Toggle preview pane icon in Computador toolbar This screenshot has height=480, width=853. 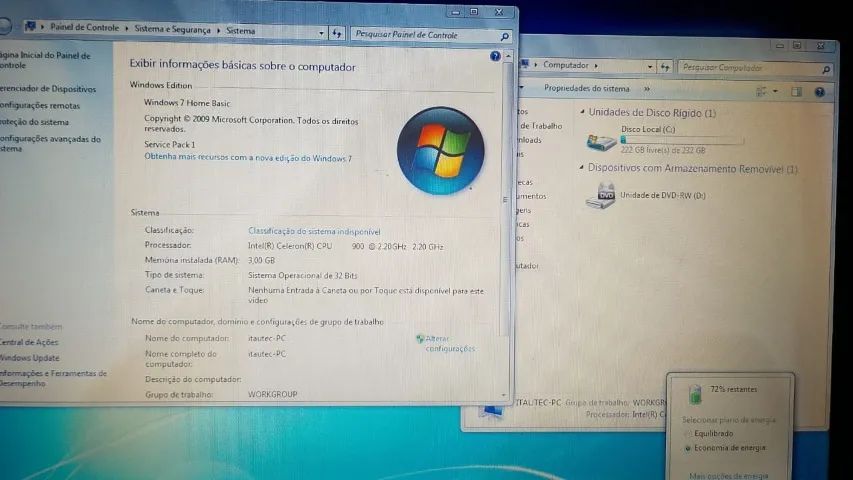pyautogui.click(x=796, y=91)
